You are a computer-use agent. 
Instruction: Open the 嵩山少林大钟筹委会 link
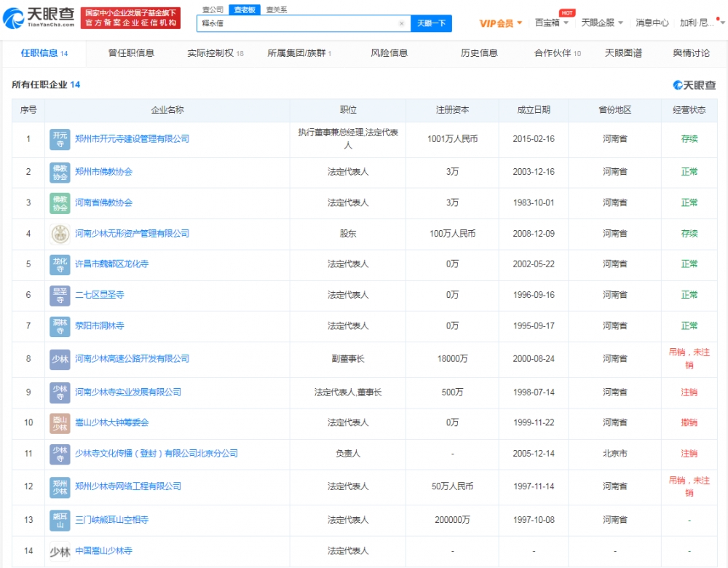pos(112,422)
